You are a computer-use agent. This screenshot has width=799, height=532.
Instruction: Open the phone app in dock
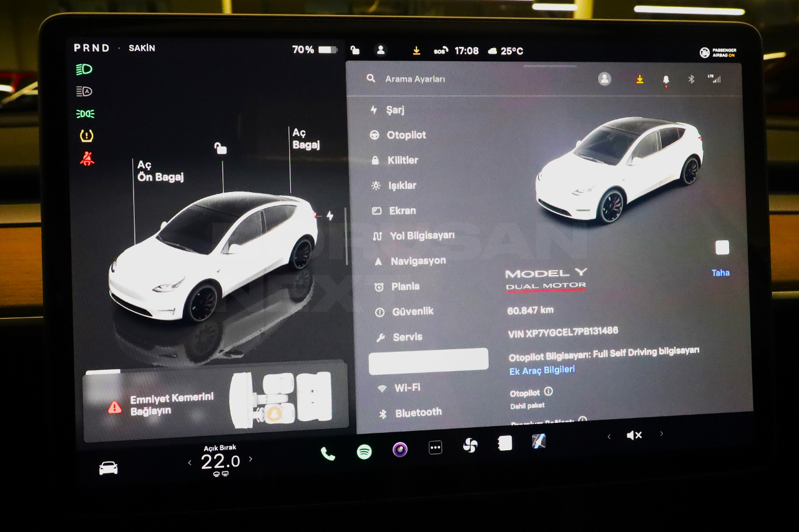(328, 453)
